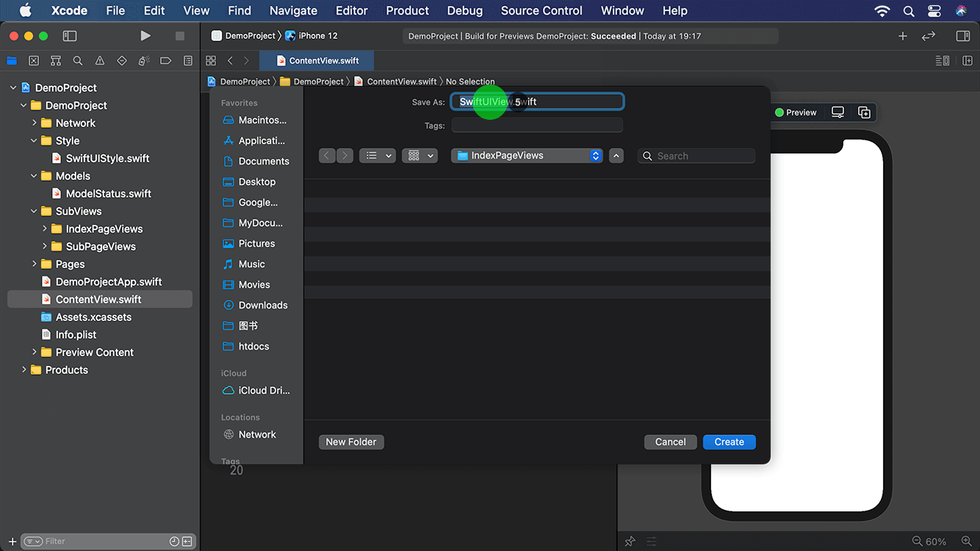Select iCloud Drive in dialog sidebar
This screenshot has height=551, width=980.
[256, 390]
